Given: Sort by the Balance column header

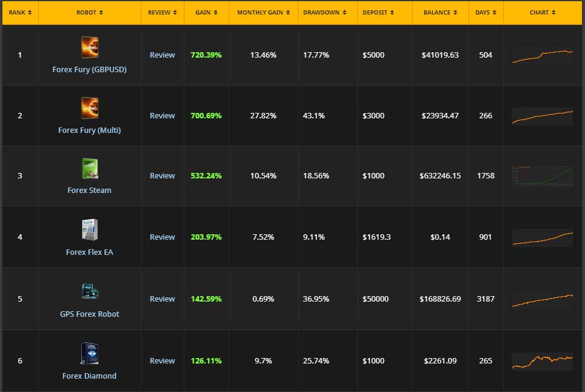Looking at the screenshot, I should (x=440, y=12).
